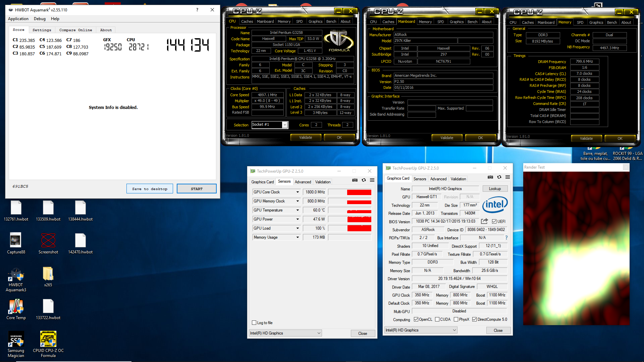644x362 pixels.
Task: Switch to SPD tab in CPU-Z Memory window
Action: pos(580,22)
